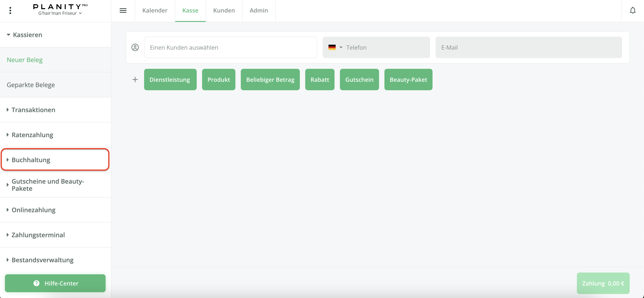Switch to the Kalender tab
Screen dimensions: 644x298
[155, 10]
